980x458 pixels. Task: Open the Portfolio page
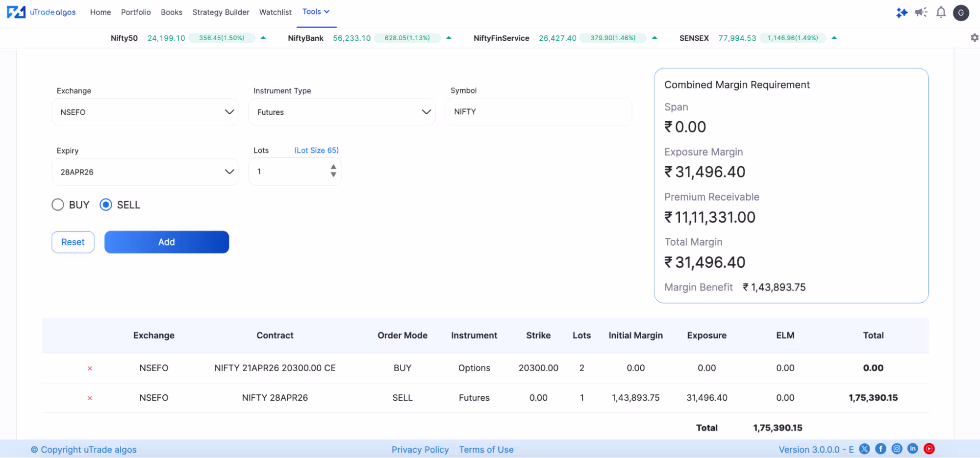click(x=136, y=12)
